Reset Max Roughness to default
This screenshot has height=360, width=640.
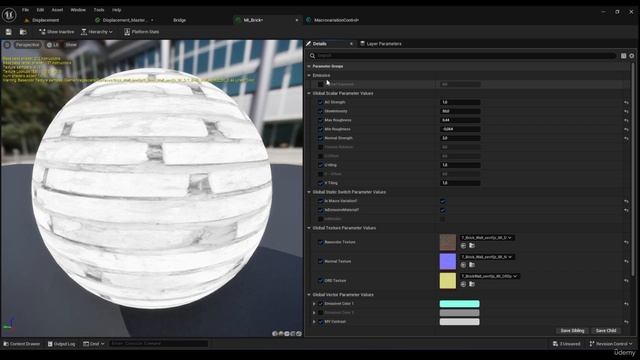[626, 120]
